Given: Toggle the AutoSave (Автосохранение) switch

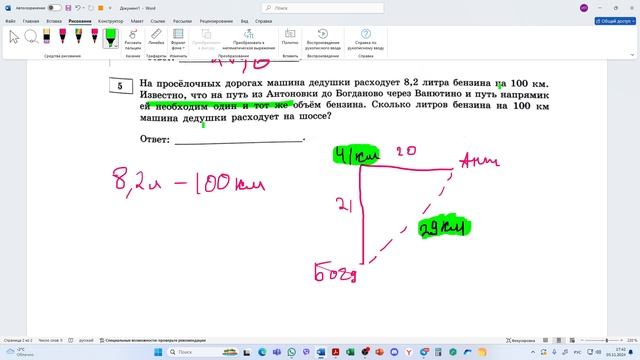Looking at the screenshot, I should point(54,8).
